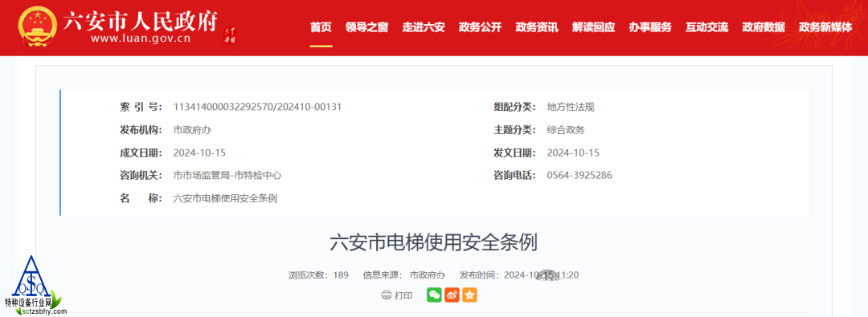The image size is (868, 317).
Task: Click the orange star favorite icon
Action: coord(469,295)
